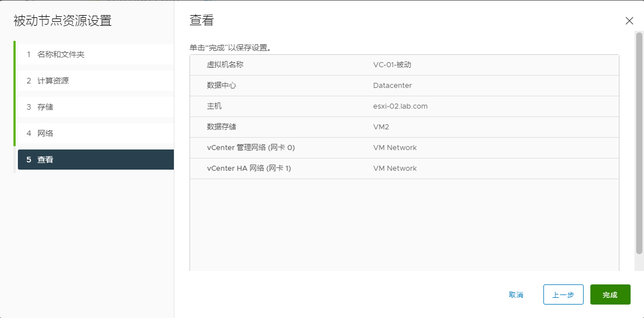The width and height of the screenshot is (644, 318).
Task: Click the green 完成 button
Action: click(x=610, y=294)
